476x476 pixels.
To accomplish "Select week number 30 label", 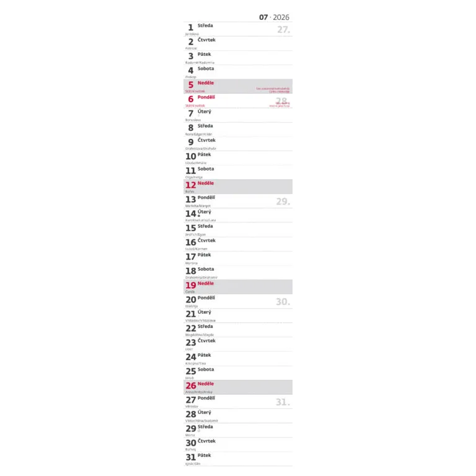I will tap(283, 302).
